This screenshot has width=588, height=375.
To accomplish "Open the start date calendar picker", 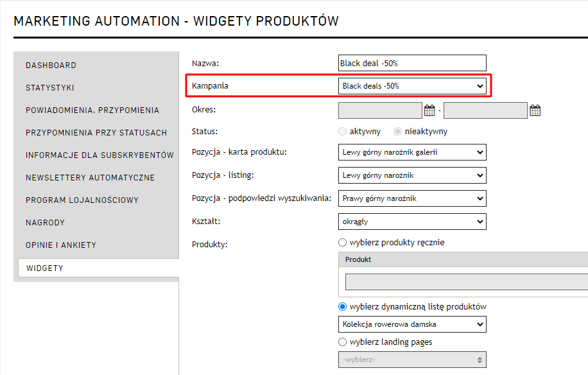I will coord(430,110).
